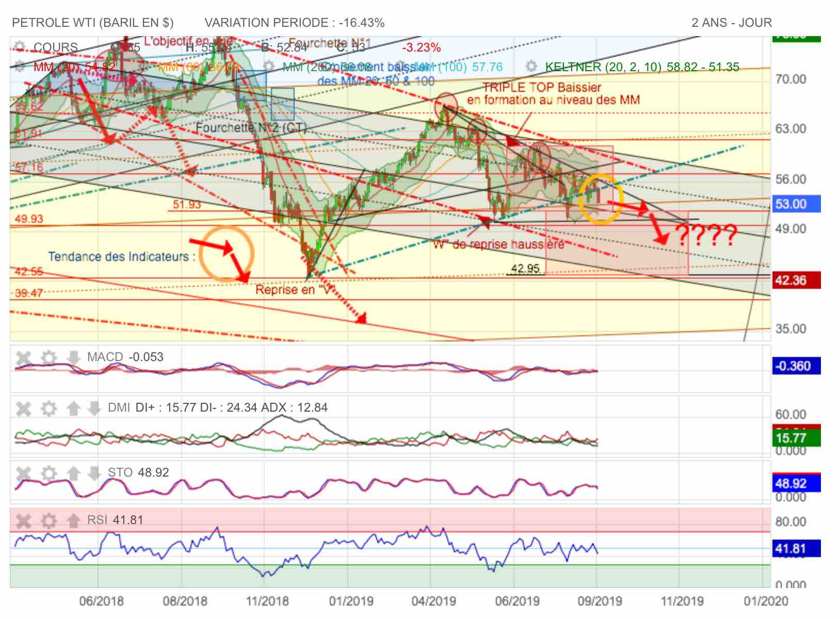
Task: Click the 39.47 level label
Action: [29, 294]
